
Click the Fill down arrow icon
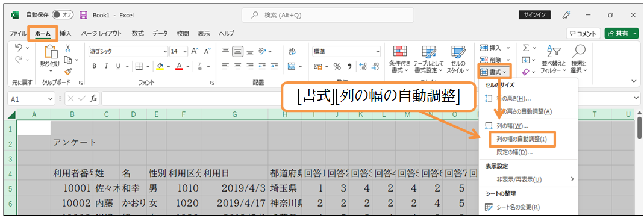coord(526,60)
